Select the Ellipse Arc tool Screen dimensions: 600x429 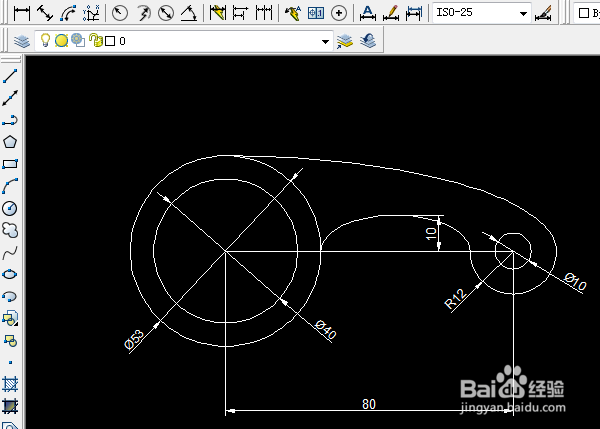pyautogui.click(x=10, y=297)
